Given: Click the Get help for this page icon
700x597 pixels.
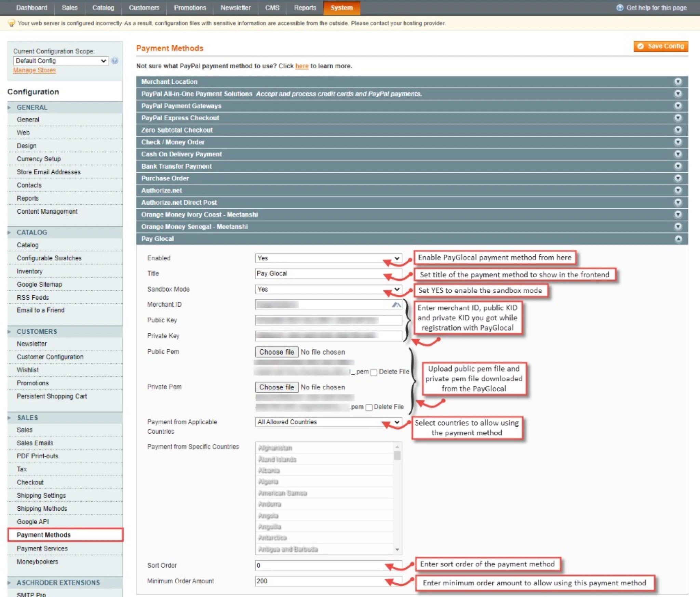Looking at the screenshot, I should click(620, 8).
